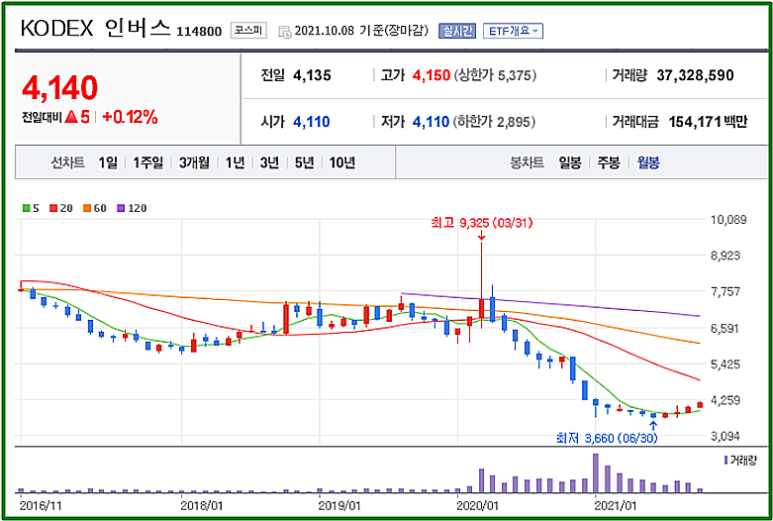Click the 최저 3,660 (06/30) low marker
773x521 pixels.
(x=607, y=438)
